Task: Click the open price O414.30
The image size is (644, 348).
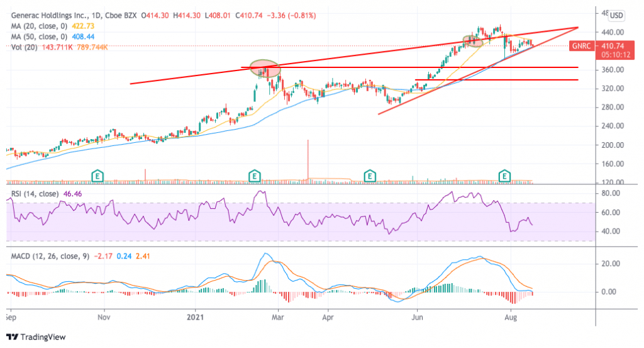Action: (155, 16)
